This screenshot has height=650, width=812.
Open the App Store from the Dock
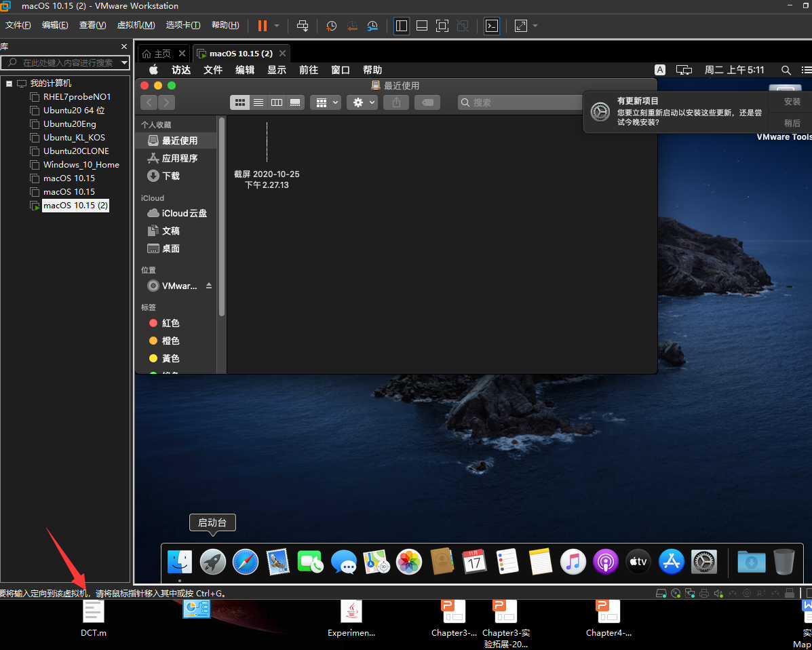click(671, 562)
